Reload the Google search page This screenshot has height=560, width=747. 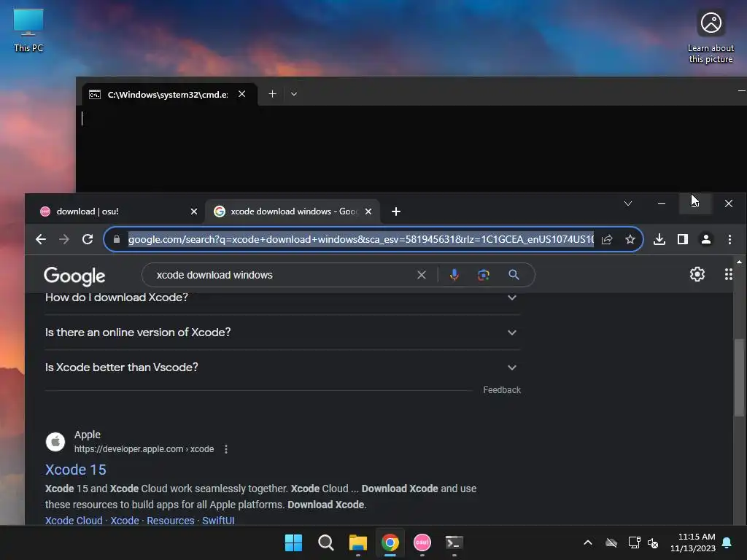(88, 239)
